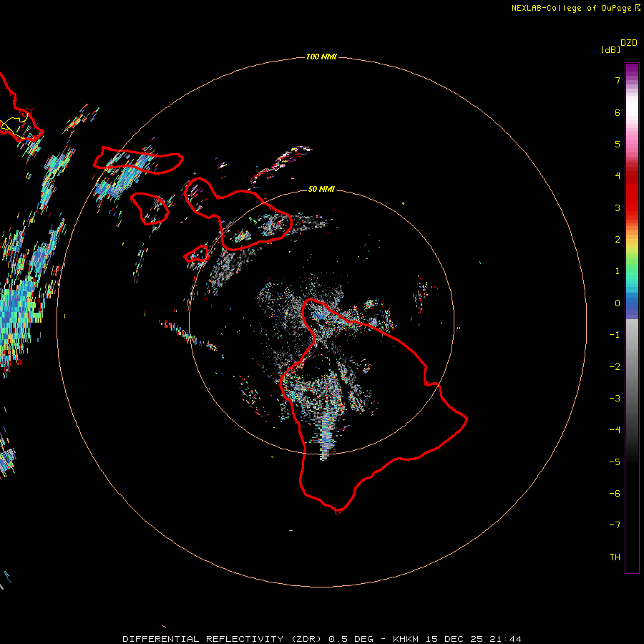Screen dimensions: 644x644
Task: Click the TH threshold label on the scale
Action: (x=615, y=557)
